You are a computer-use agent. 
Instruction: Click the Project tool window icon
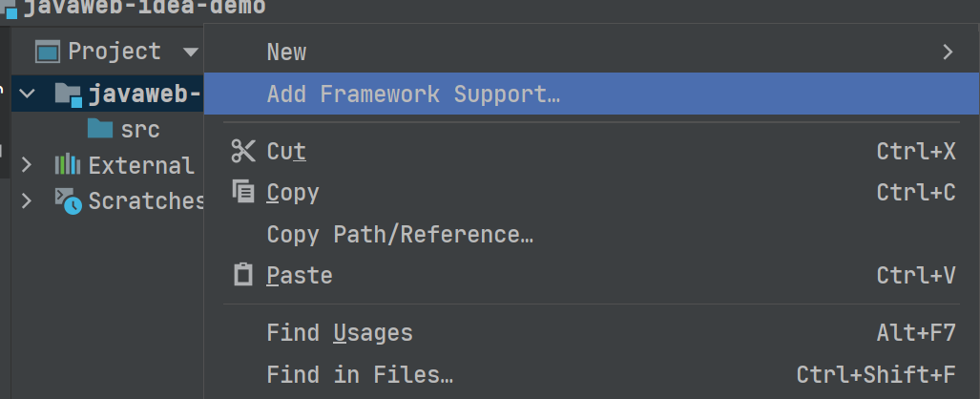[x=48, y=52]
